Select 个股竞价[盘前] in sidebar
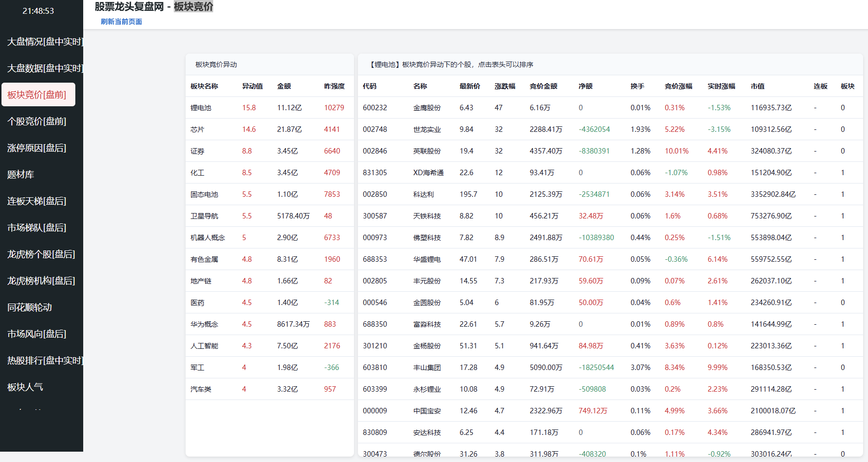Image resolution: width=868 pixels, height=462 pixels. (x=37, y=122)
